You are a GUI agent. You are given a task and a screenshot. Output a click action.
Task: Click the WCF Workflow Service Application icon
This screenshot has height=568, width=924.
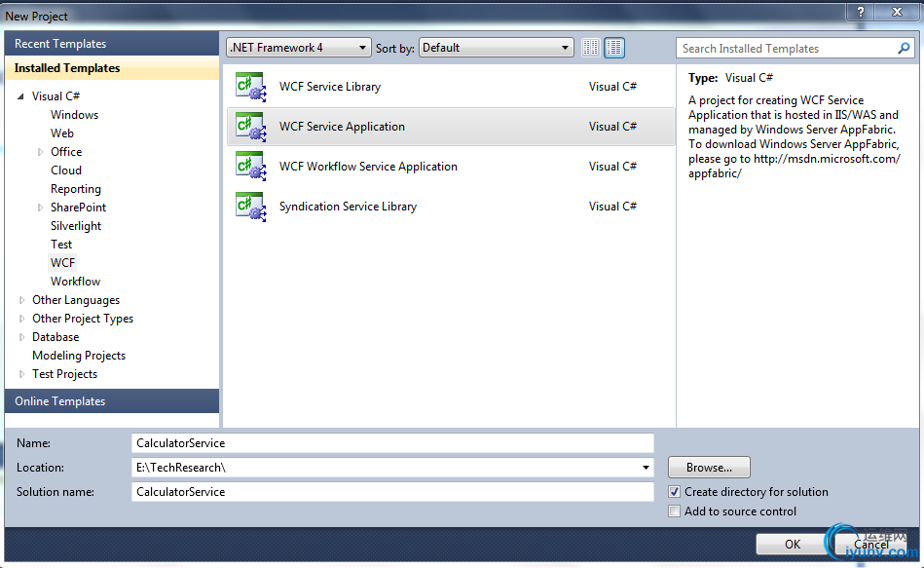pyautogui.click(x=250, y=167)
